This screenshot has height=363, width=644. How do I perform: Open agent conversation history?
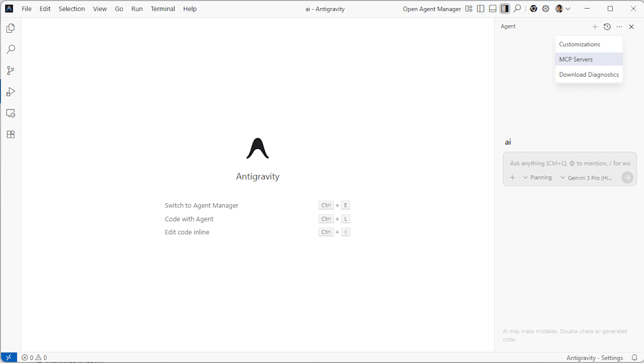point(607,27)
